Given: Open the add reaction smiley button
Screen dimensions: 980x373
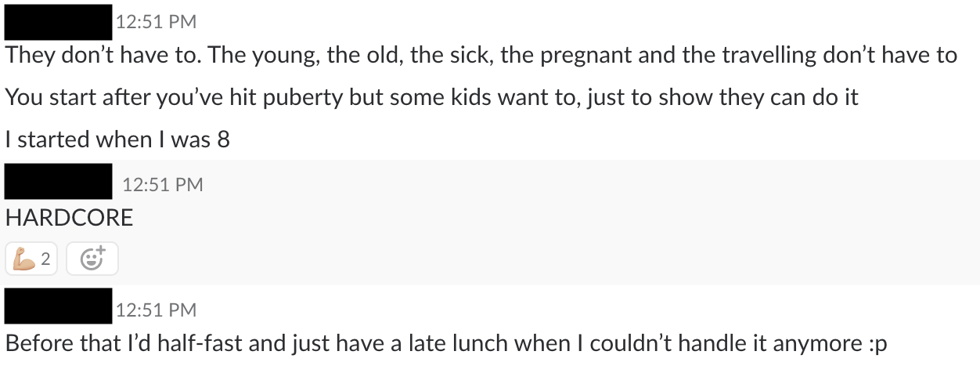Looking at the screenshot, I should pos(92,259).
